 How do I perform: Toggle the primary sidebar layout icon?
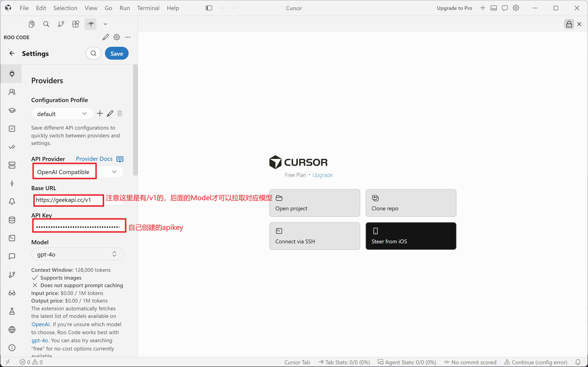coord(209,8)
